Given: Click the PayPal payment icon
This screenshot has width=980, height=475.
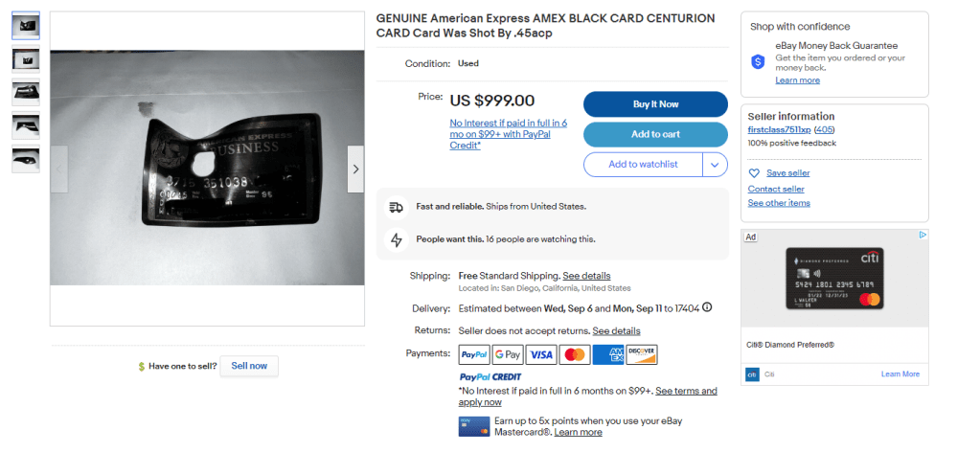Looking at the screenshot, I should [474, 354].
